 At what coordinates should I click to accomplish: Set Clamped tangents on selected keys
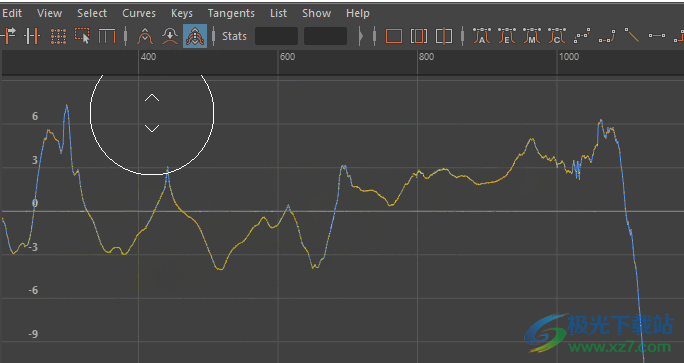pyautogui.click(x=607, y=36)
